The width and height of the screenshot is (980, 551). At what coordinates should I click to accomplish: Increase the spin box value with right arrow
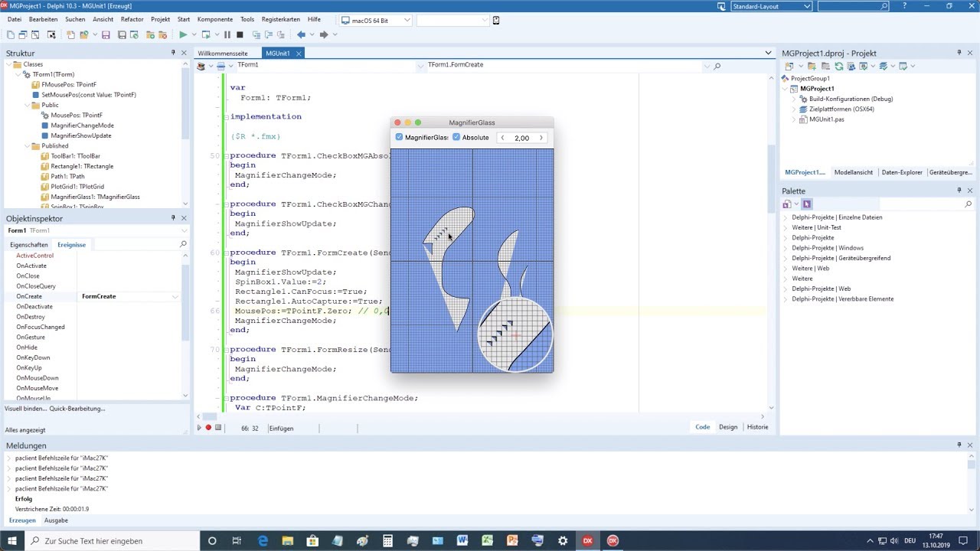click(x=541, y=138)
